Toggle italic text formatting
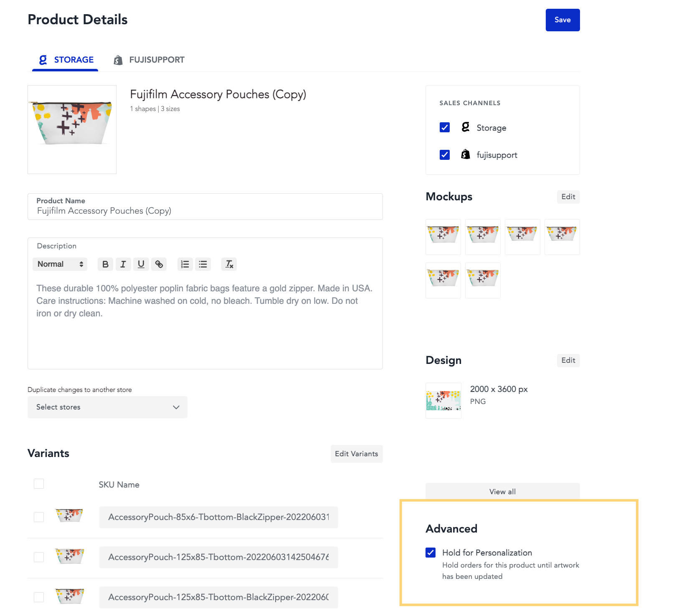Screen dimensions: 694x616 (x=123, y=264)
